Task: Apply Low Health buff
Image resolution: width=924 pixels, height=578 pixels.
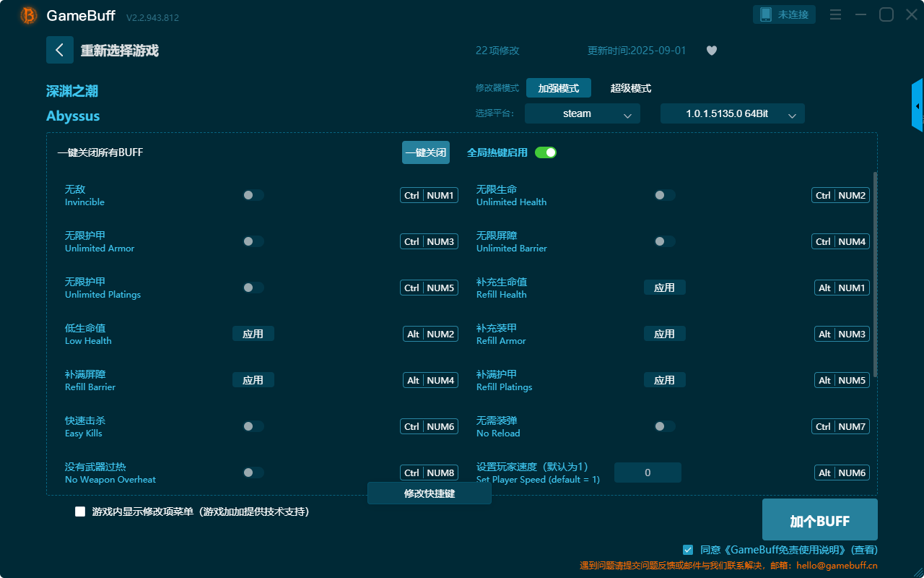Action: click(x=253, y=334)
